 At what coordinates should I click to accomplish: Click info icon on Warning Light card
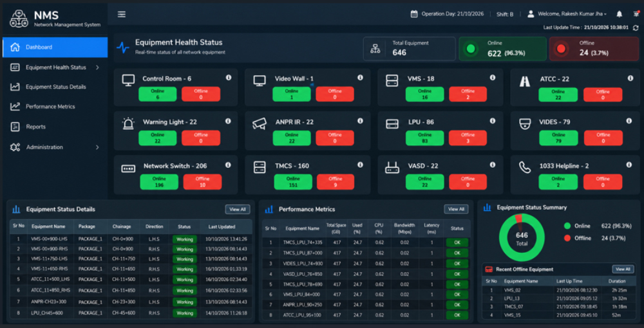[x=228, y=121]
